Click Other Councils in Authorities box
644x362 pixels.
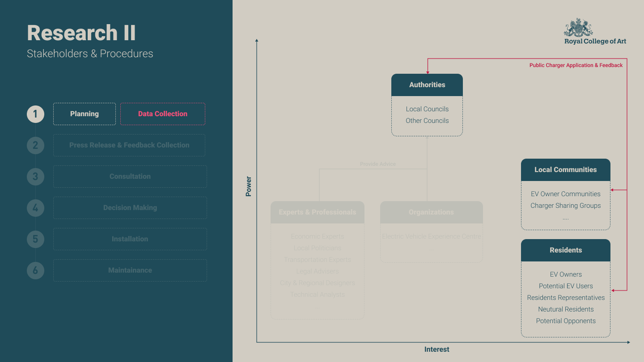(427, 121)
